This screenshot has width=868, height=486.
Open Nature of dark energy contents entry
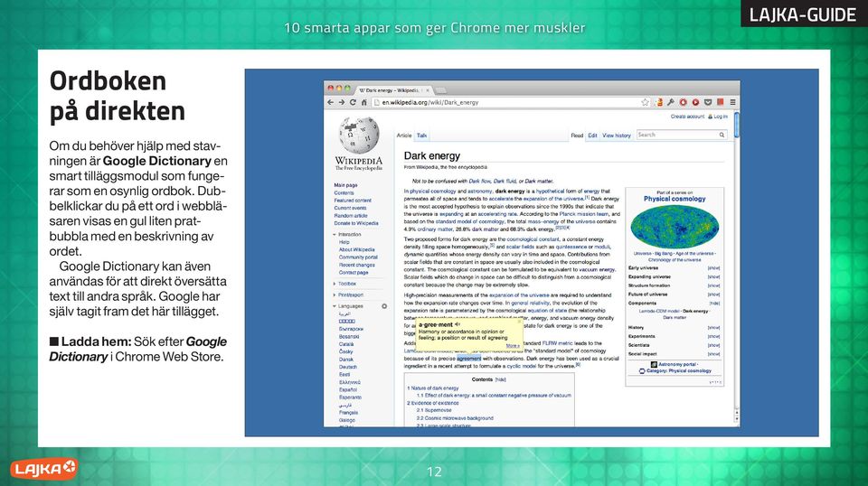pyautogui.click(x=433, y=388)
